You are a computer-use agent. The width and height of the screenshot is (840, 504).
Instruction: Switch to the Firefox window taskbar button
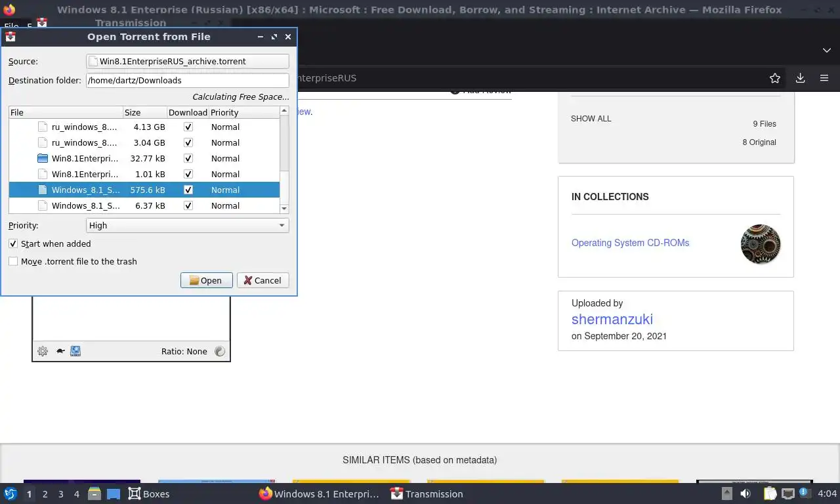320,493
